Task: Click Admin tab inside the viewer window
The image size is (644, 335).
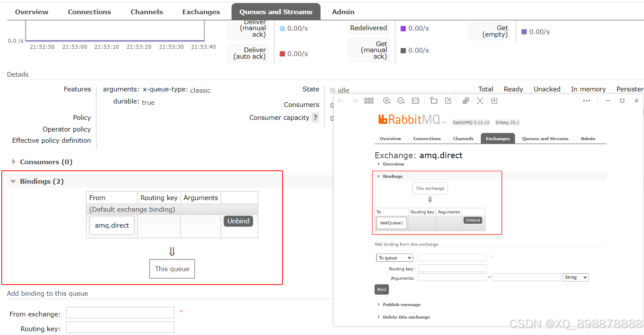Action: pyautogui.click(x=588, y=139)
